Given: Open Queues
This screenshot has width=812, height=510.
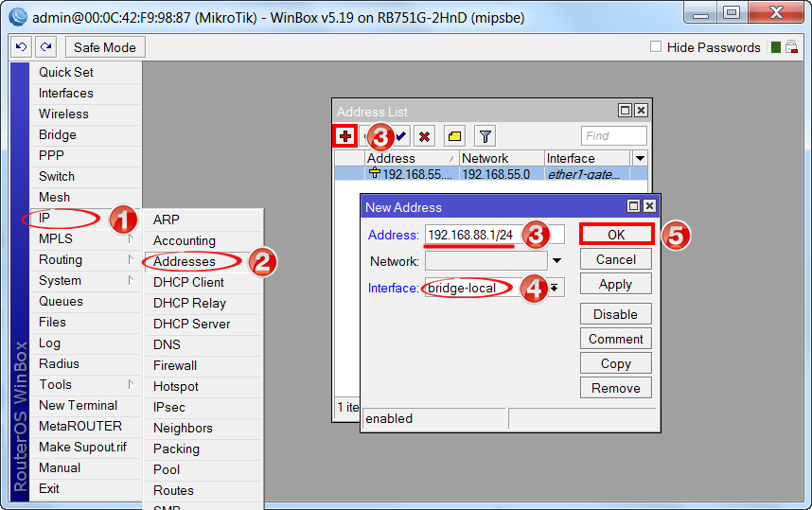Looking at the screenshot, I should tap(85, 301).
